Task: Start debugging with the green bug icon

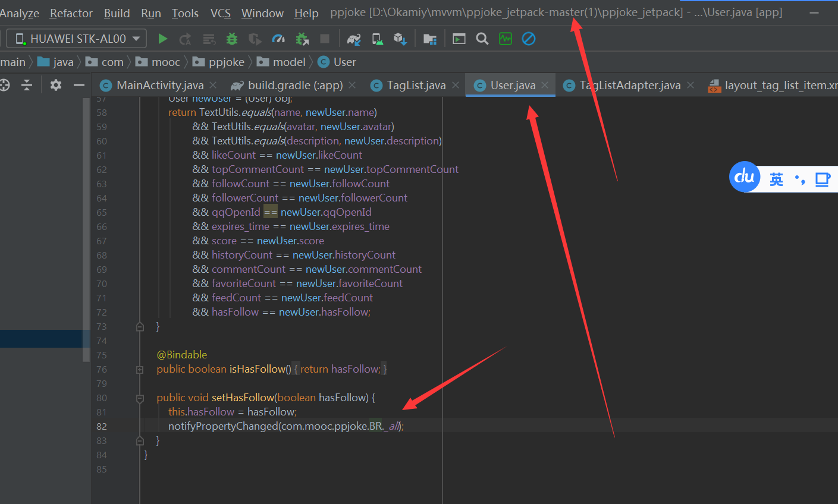Action: (x=232, y=39)
